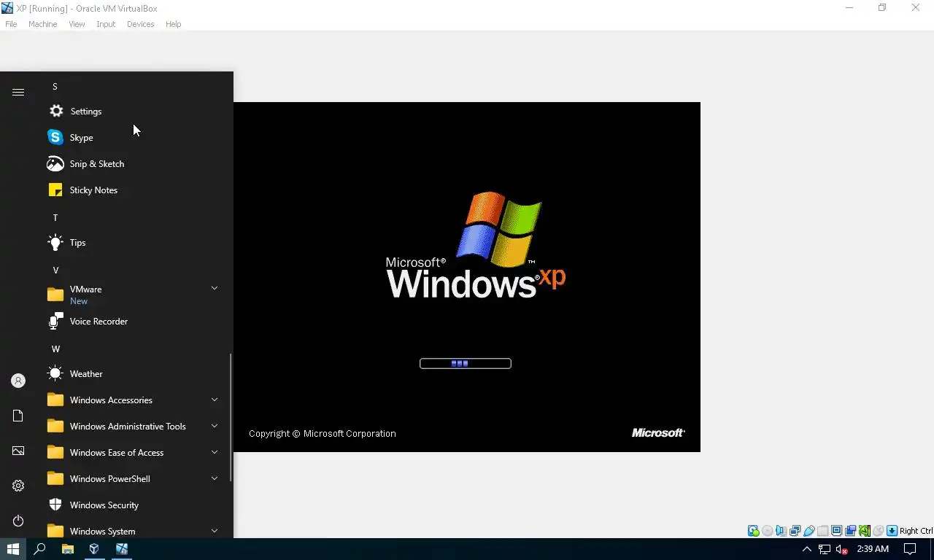
Task: Click the display indicator in VirtualBox status bar
Action: tap(837, 531)
